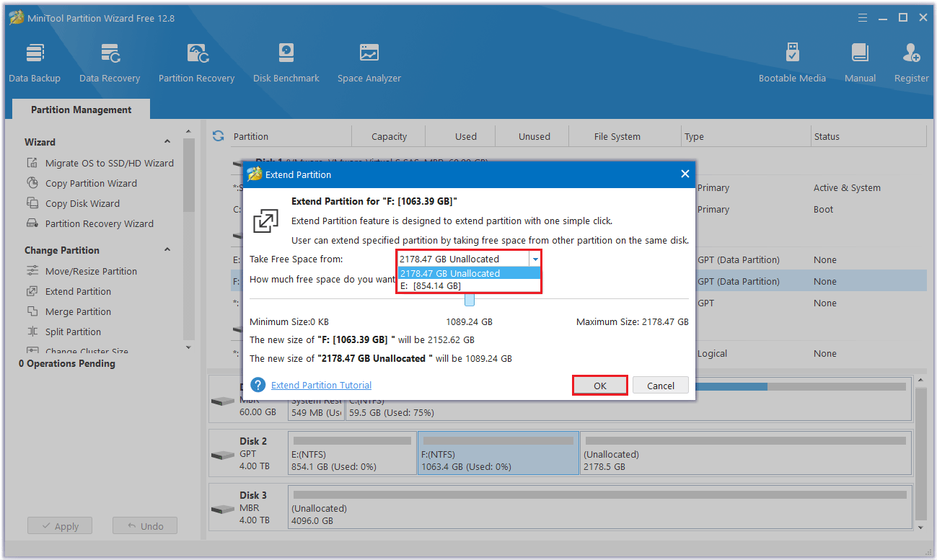Image resolution: width=937 pixels, height=560 pixels.
Task: Click the free space slider handle
Action: (470, 300)
